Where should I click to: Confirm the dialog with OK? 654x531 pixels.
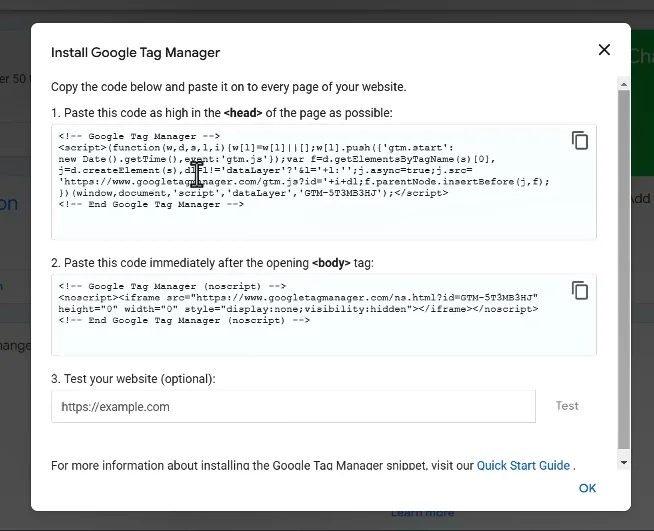click(x=587, y=488)
